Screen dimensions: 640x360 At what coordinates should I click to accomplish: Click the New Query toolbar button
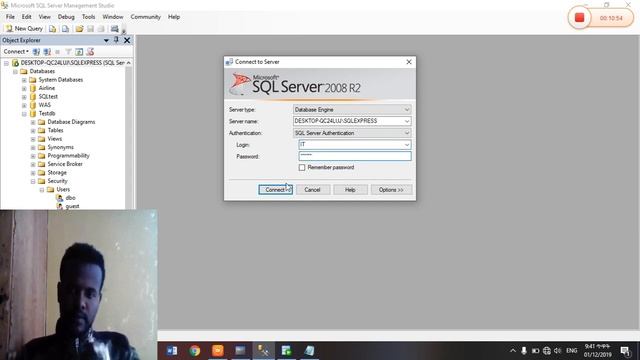[24, 29]
